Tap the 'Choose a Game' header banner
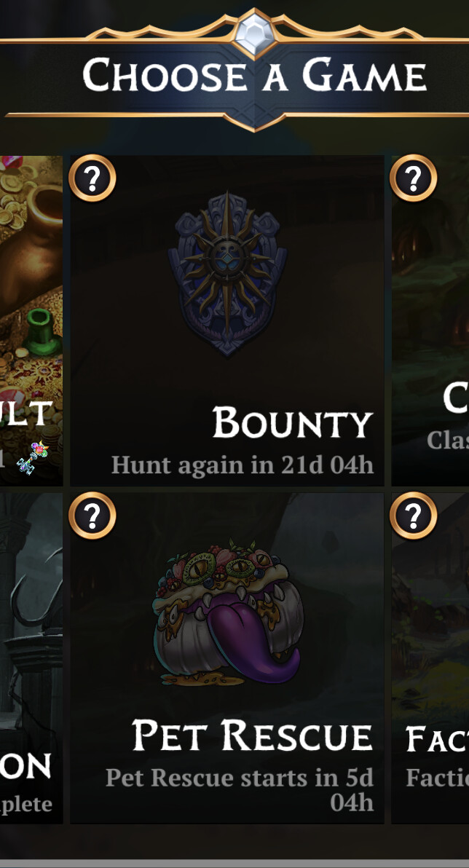This screenshot has height=868, width=469. coord(254,76)
